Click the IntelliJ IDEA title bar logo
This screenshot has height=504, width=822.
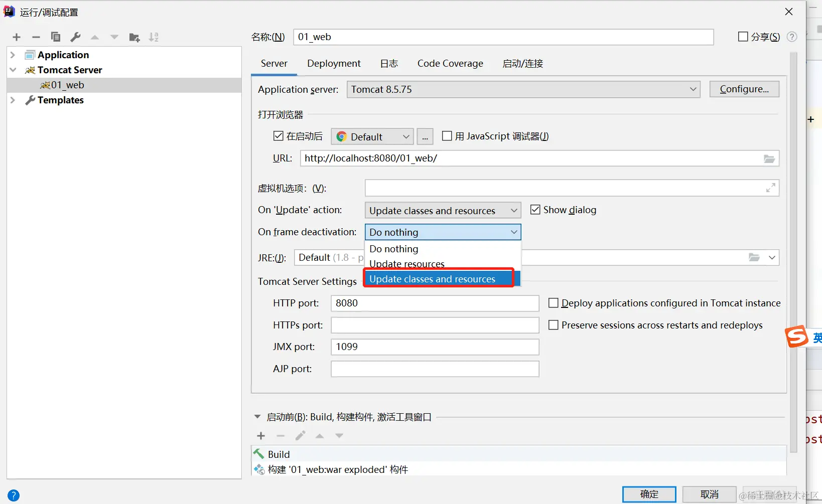pyautogui.click(x=9, y=12)
